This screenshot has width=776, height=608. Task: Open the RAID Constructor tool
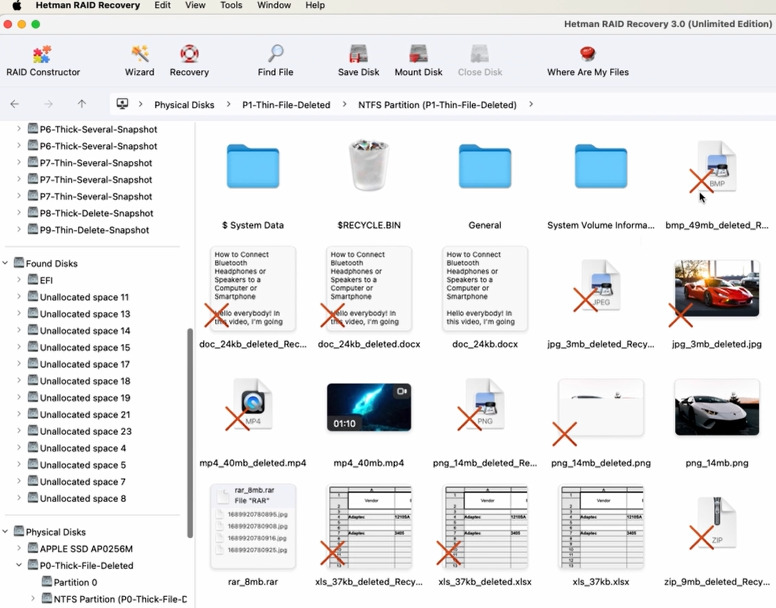pos(43,60)
